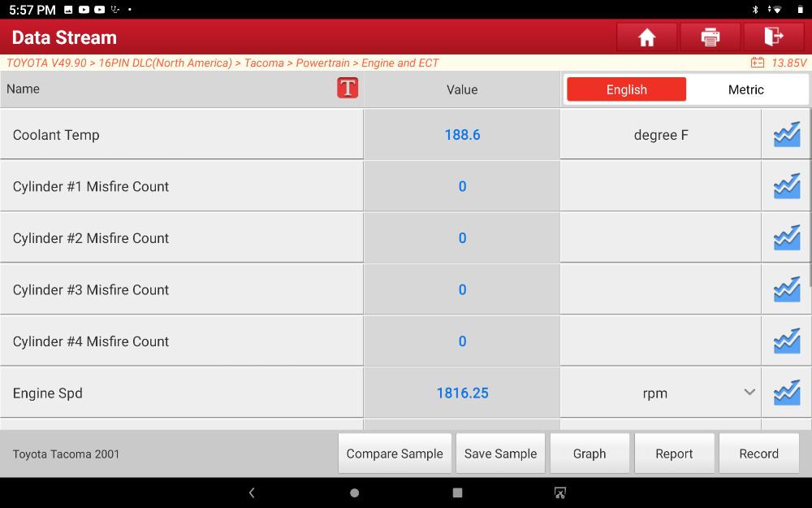Tap the Bluetooth status icon
This screenshot has width=812, height=508.
755,9
